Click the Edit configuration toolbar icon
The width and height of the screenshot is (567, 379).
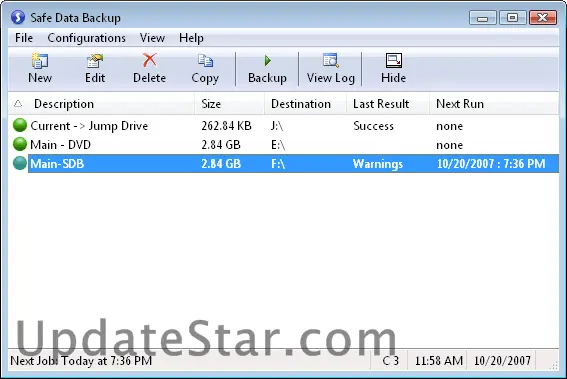tap(95, 61)
